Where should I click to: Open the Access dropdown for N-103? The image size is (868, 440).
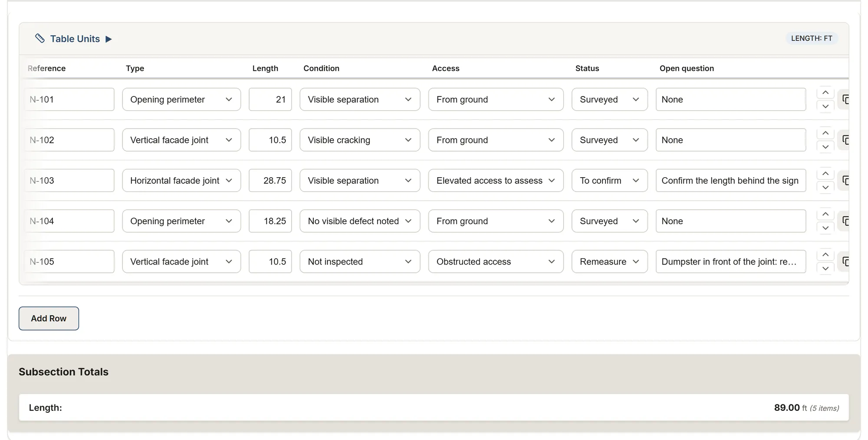[496, 180]
